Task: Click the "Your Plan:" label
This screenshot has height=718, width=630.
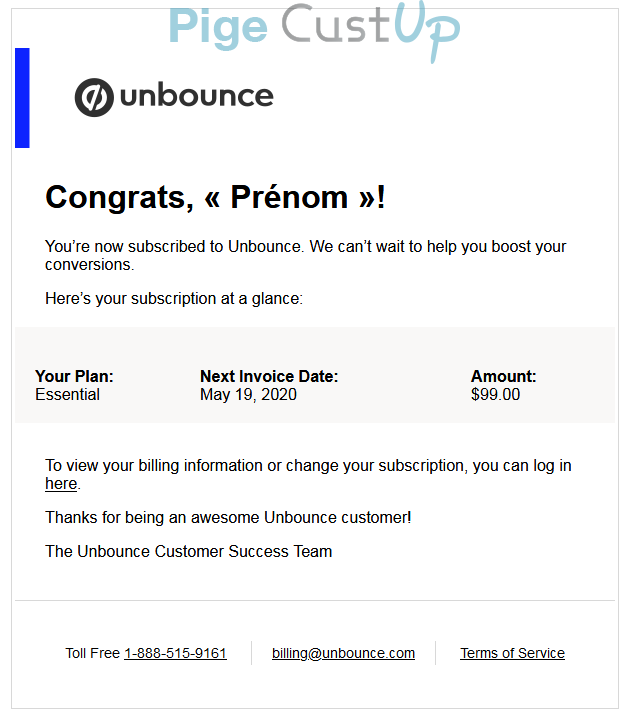Action: [74, 377]
